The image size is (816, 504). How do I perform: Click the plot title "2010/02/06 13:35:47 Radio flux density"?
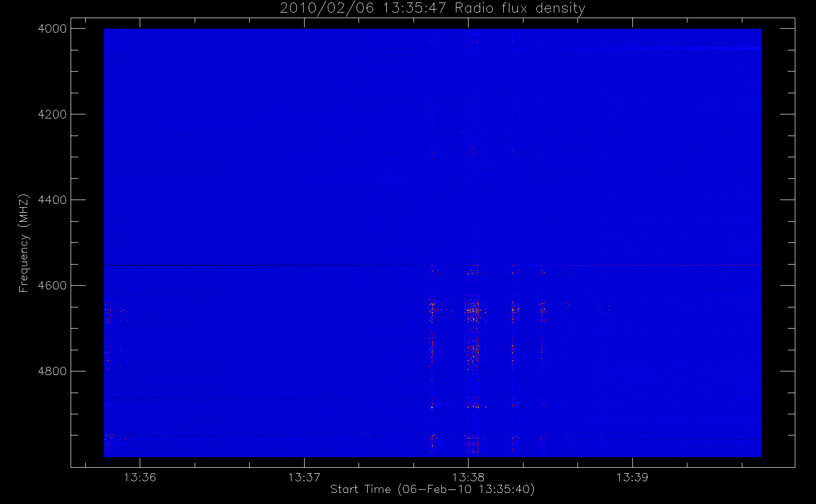pyautogui.click(x=432, y=9)
